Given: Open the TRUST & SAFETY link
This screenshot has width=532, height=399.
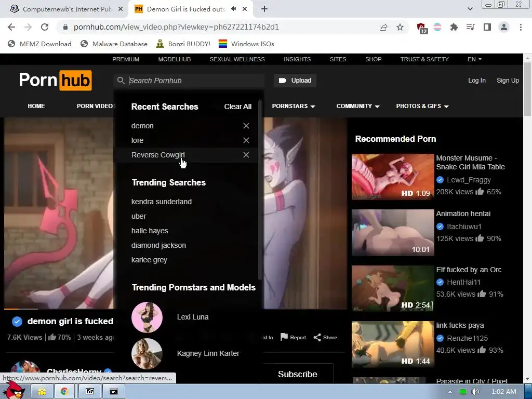Looking at the screenshot, I should pyautogui.click(x=424, y=59).
